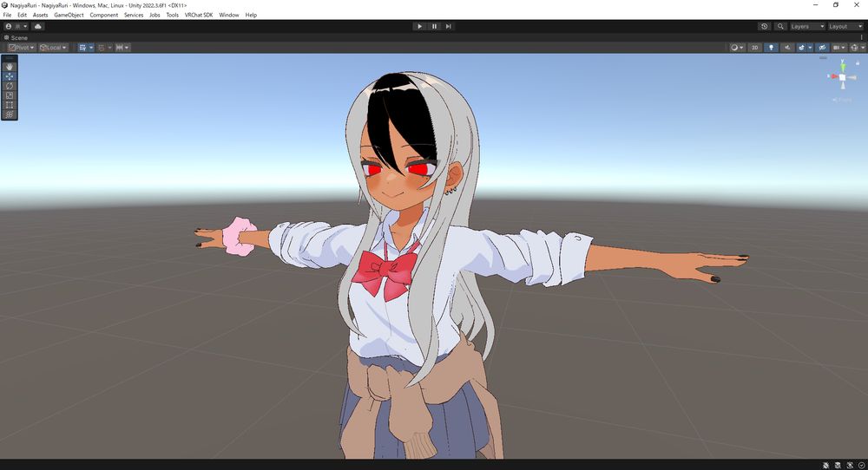Select the Hand (View) tool

pyautogui.click(x=10, y=67)
